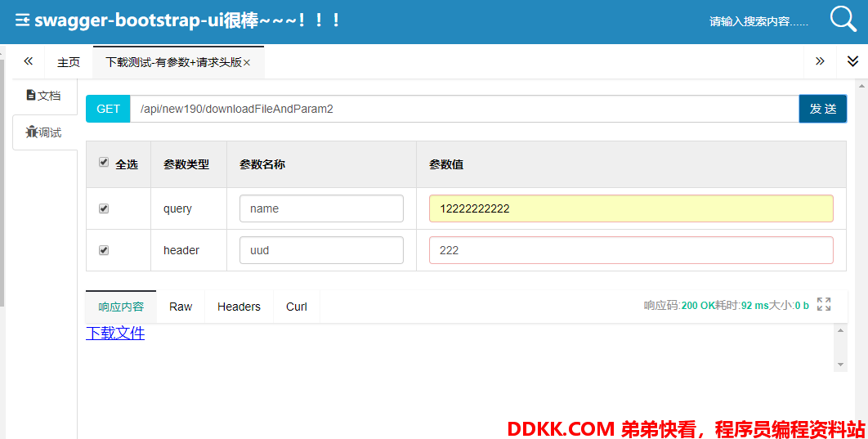868x439 pixels.
Task: Open the 响应内容 response tab
Action: coord(121,307)
